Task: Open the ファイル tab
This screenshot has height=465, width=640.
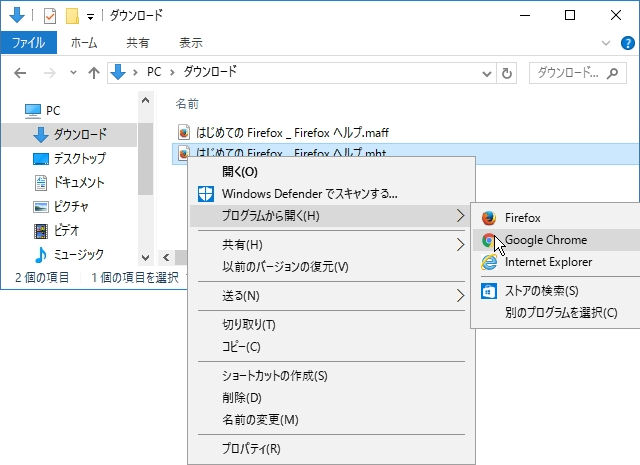Action: pyautogui.click(x=29, y=42)
